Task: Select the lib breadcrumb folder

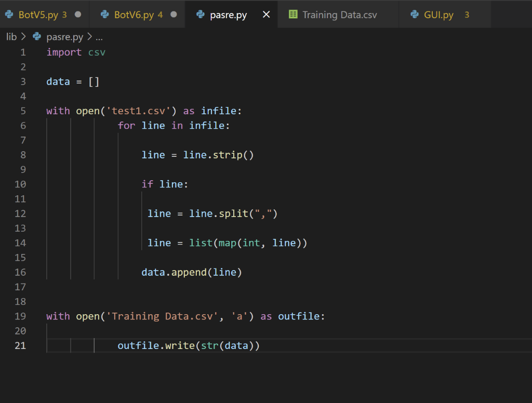Action: (x=11, y=37)
